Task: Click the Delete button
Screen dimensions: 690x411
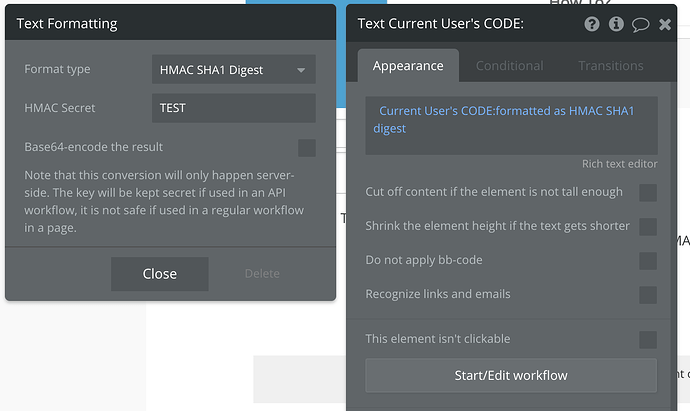Action: (262, 273)
